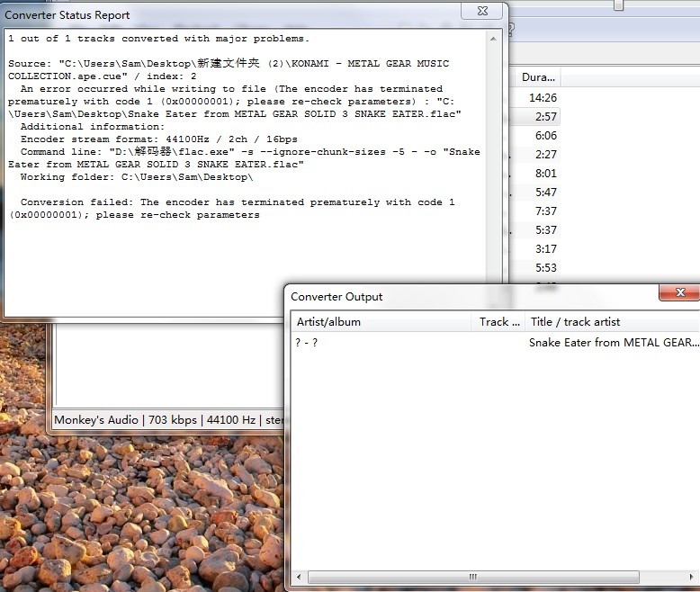Click the '1 out of 1 tracks converted' line

click(x=158, y=39)
